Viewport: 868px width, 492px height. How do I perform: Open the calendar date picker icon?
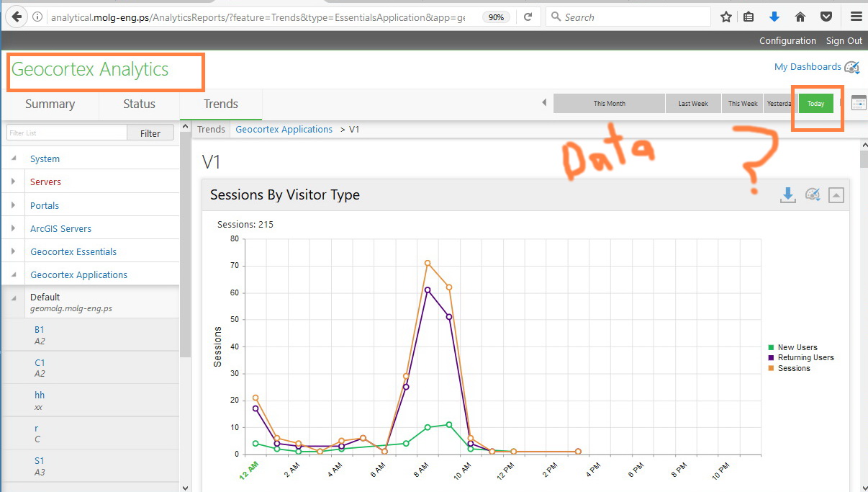click(859, 103)
